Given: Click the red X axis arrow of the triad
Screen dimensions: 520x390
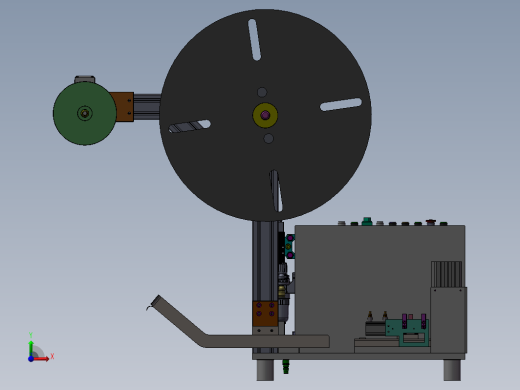Looking at the screenshot, I should 42,359.
